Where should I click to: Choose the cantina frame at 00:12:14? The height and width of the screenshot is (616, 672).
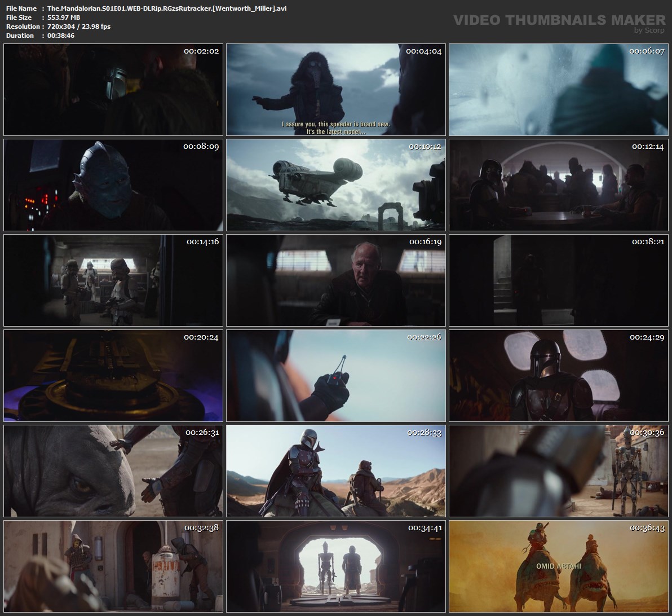559,185
